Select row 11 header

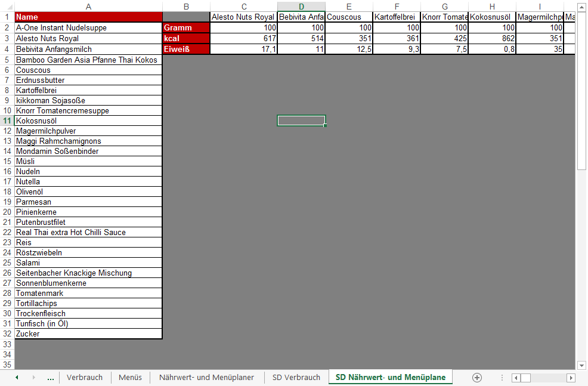(7, 121)
